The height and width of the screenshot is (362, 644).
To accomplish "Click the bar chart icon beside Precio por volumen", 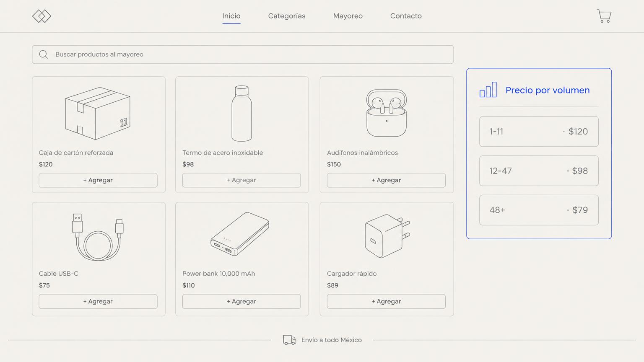I will (488, 90).
